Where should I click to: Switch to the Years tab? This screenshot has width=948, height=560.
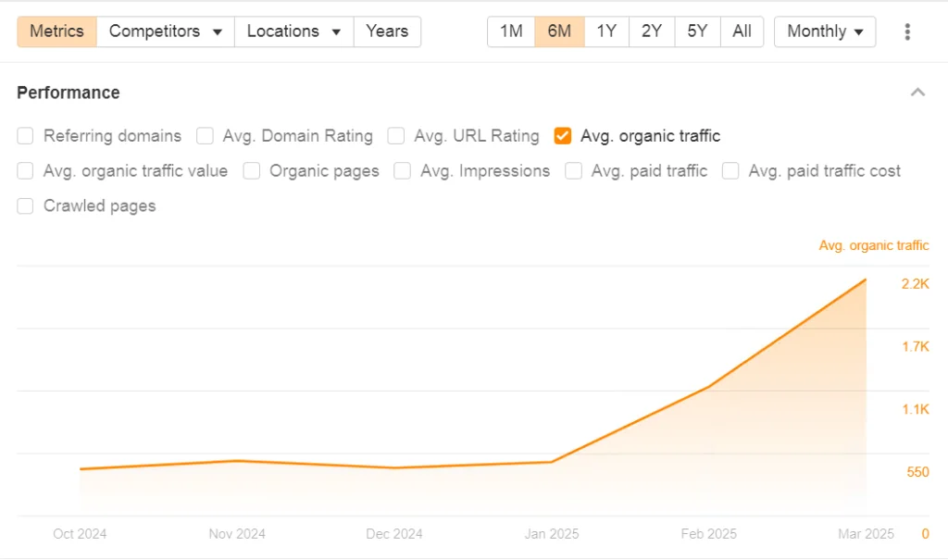pos(387,31)
